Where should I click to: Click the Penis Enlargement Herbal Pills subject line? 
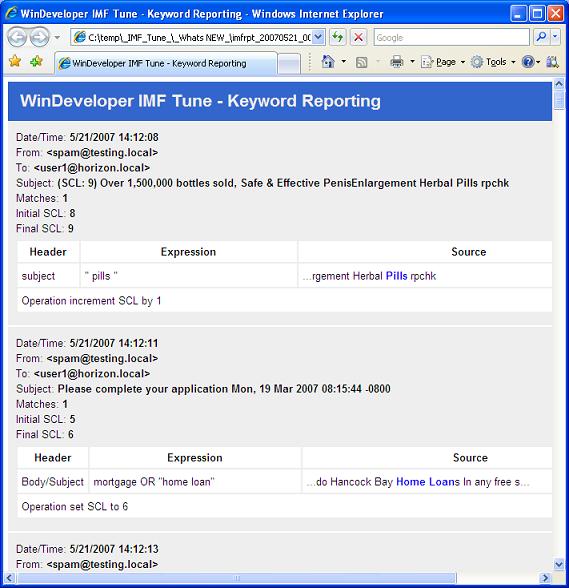[283, 183]
